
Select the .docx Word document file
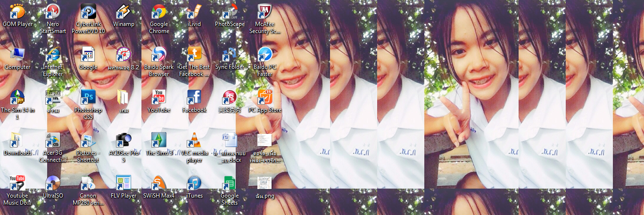pyautogui.click(x=230, y=140)
